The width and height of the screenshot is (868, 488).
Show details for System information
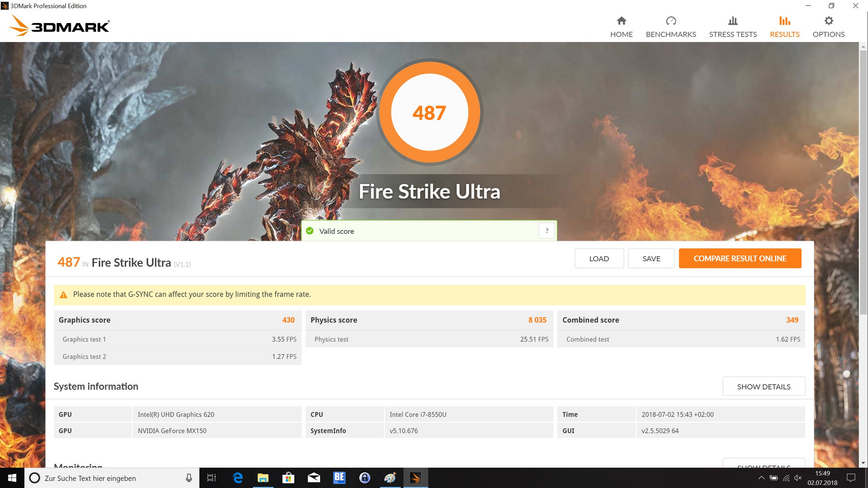click(x=763, y=387)
